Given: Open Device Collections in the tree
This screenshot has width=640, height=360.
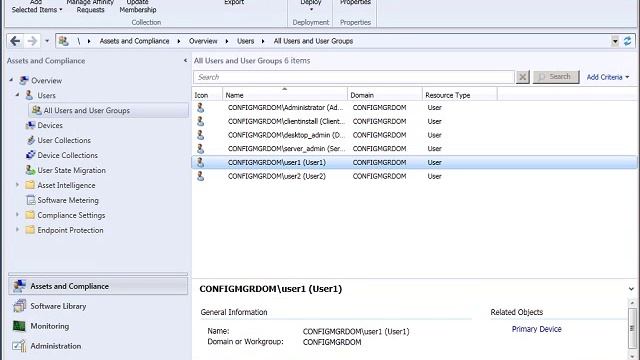Looking at the screenshot, I should [68, 155].
